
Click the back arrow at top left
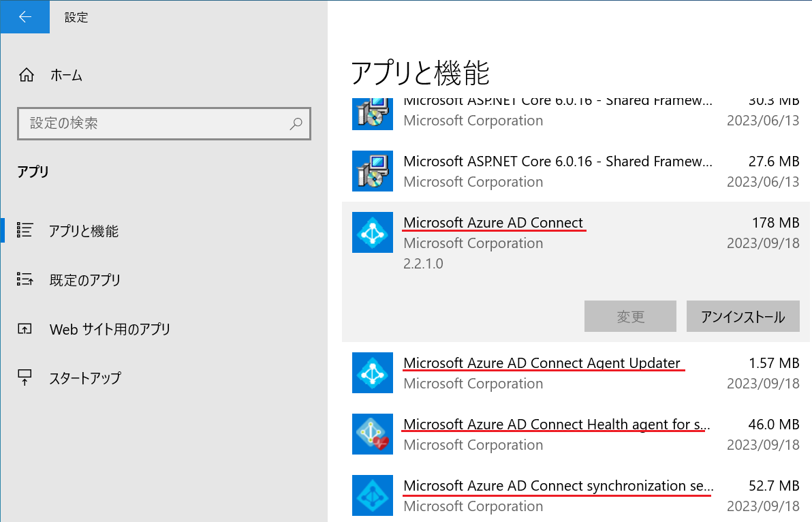[x=25, y=16]
